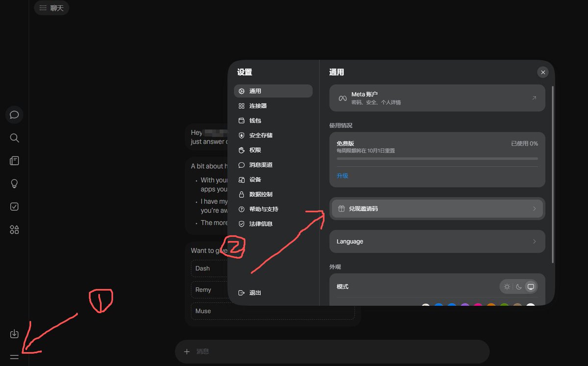
Task: Open the checkmark tasks icon in the sidebar
Action: click(14, 206)
